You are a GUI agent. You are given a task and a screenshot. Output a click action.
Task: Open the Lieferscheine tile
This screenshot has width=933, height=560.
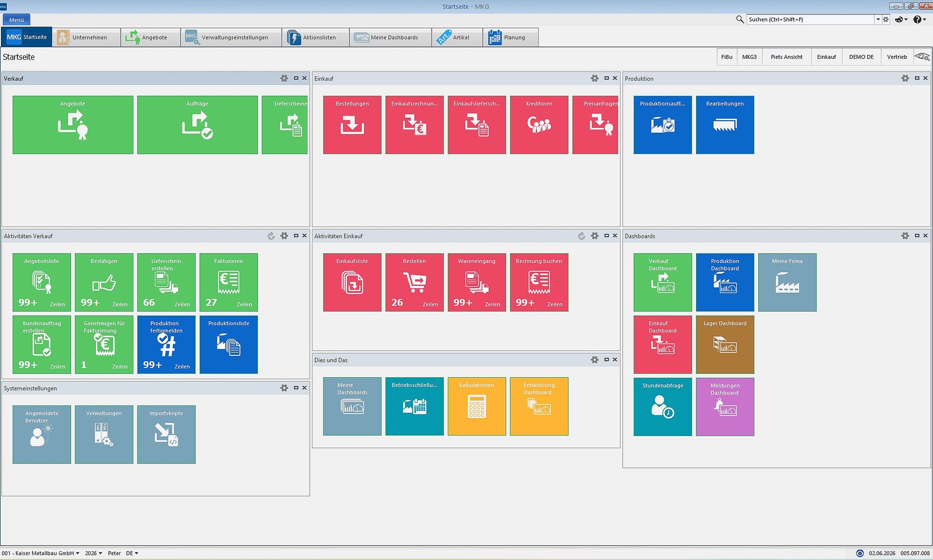pos(285,125)
